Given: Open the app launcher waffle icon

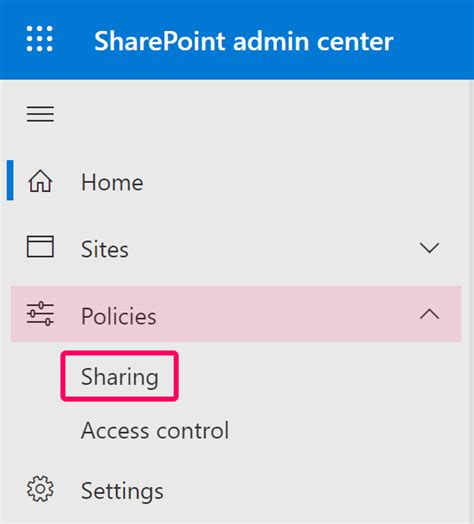Looking at the screenshot, I should [x=40, y=39].
